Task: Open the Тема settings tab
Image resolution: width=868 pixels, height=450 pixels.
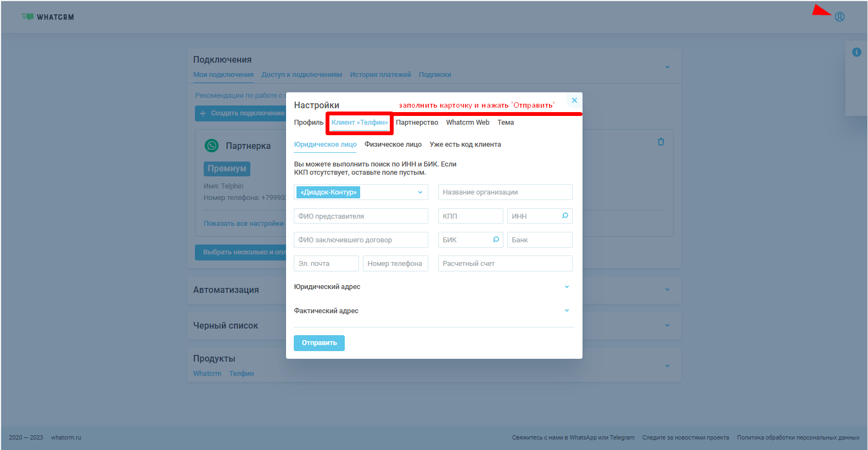Action: tap(505, 123)
